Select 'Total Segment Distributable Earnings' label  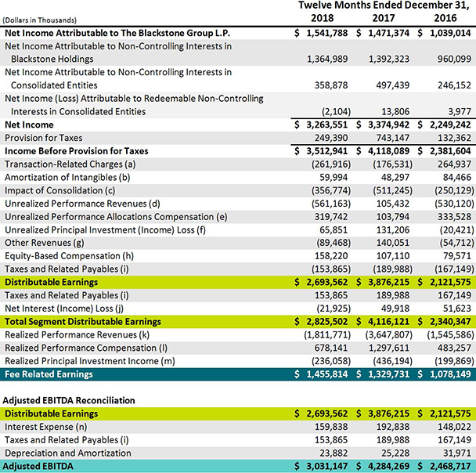pyautogui.click(x=83, y=322)
